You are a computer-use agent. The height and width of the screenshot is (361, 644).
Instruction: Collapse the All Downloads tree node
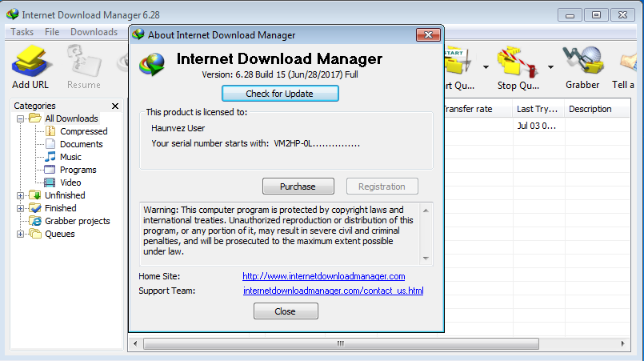click(20, 118)
